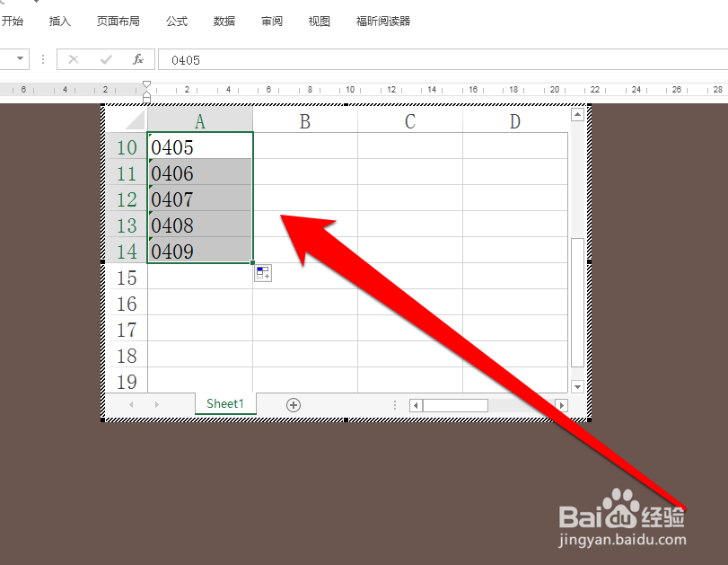This screenshot has width=728, height=565.
Task: Open the 公式 ribbon tab
Action: click(177, 21)
